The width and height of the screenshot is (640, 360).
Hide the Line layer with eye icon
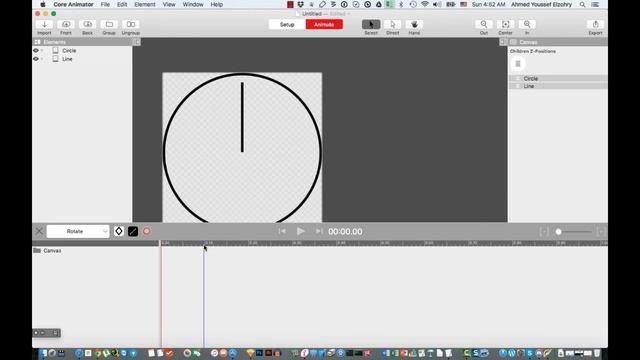pos(36,59)
